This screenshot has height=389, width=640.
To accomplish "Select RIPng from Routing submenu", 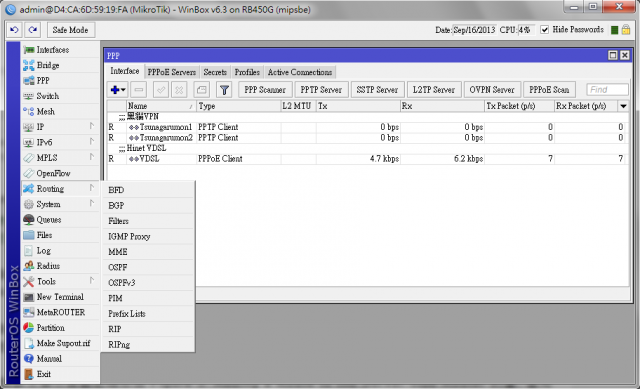I will coord(148,345).
